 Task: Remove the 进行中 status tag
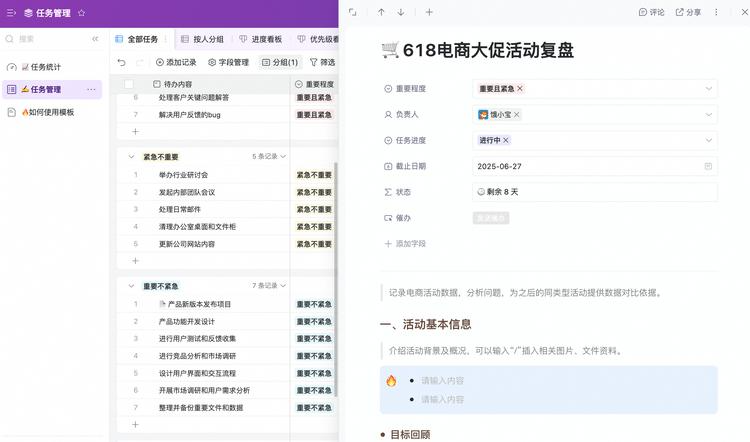[x=506, y=140]
